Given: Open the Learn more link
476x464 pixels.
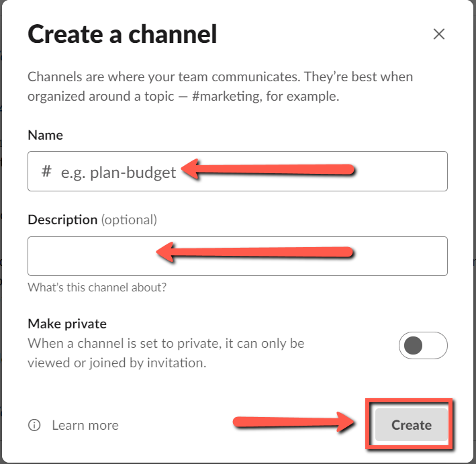Looking at the screenshot, I should 85,425.
